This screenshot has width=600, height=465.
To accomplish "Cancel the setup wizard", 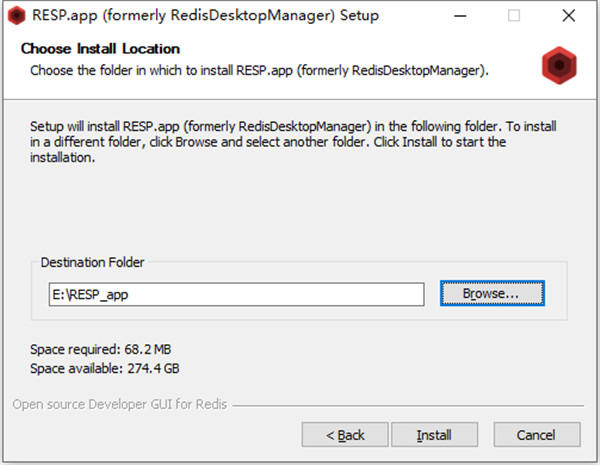I will pyautogui.click(x=537, y=435).
